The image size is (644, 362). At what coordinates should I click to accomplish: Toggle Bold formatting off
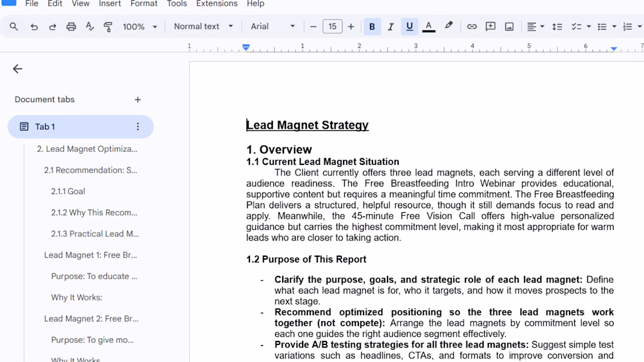[372, 27]
